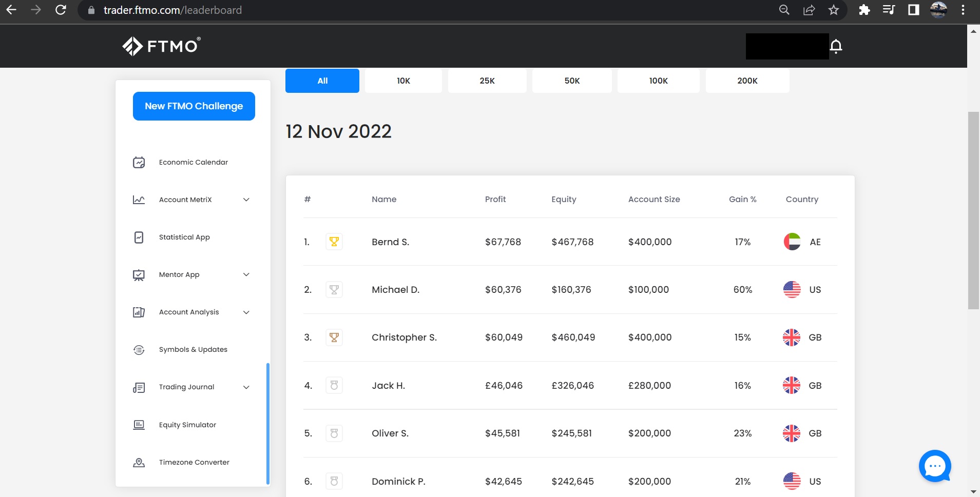Click the US flag in Dominick P. row
Screen dimensions: 980x497
792,481
